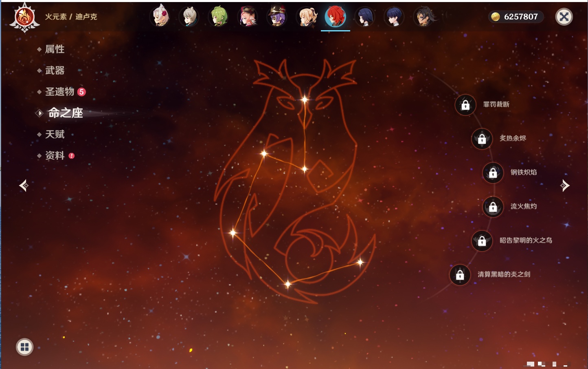
Task: Click the 昭告黎明的火之鸟 constellation label
Action: pos(526,240)
